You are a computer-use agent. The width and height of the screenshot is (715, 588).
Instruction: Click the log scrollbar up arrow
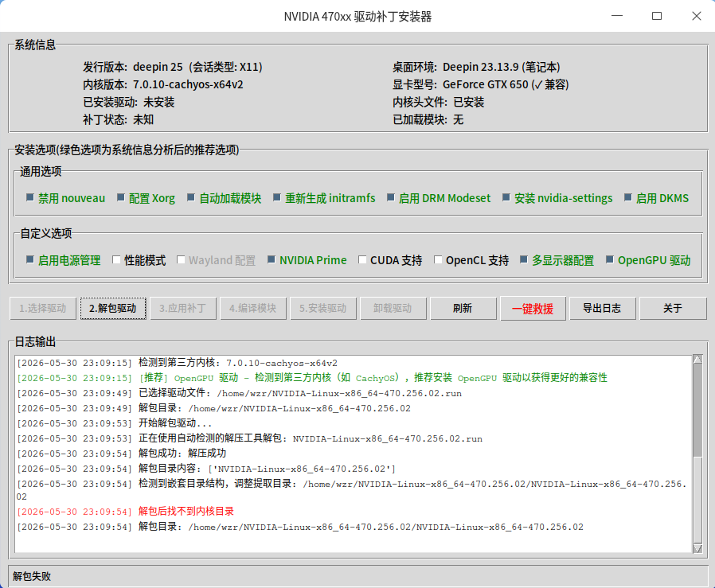(697, 360)
